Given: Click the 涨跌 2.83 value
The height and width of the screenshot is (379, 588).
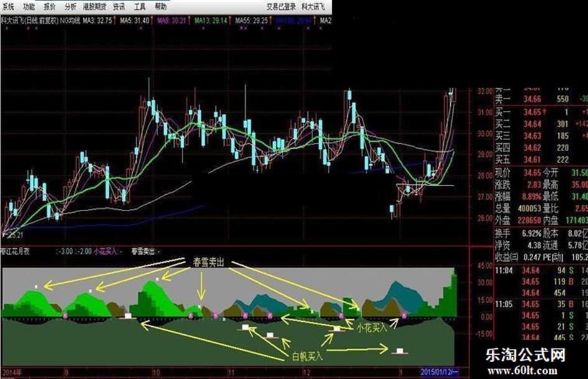Looking at the screenshot, I should click(x=534, y=185).
